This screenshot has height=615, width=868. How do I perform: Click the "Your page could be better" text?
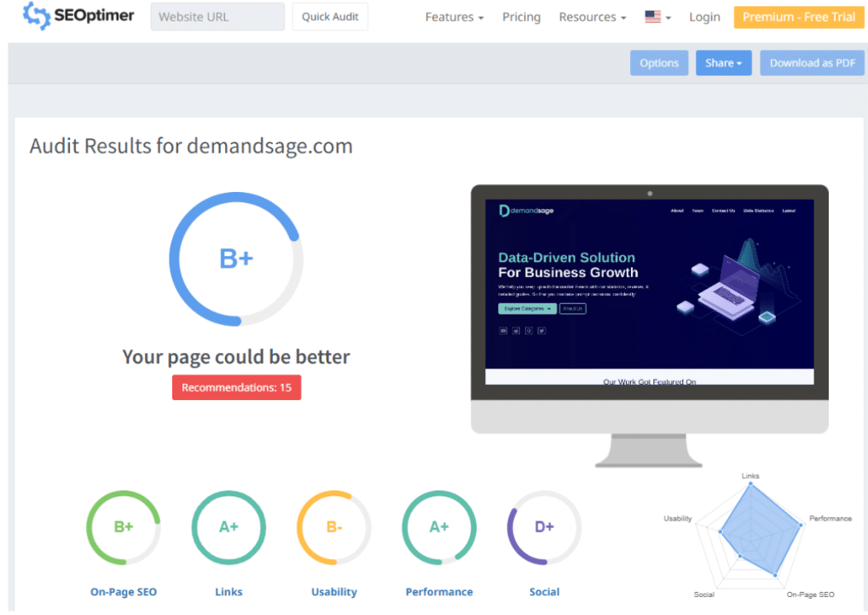[236, 357]
